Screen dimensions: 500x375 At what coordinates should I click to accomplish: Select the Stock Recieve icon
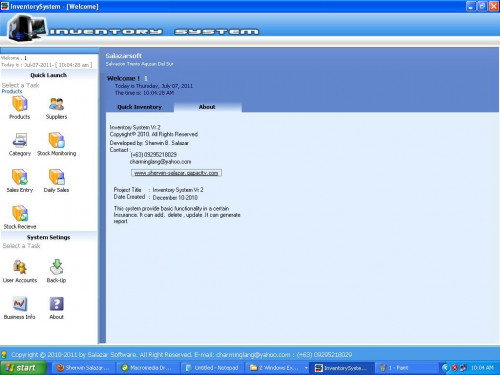[x=20, y=213]
